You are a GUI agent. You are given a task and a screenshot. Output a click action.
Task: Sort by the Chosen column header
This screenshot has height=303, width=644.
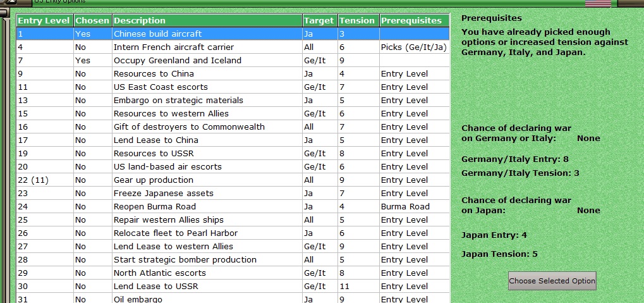click(93, 20)
